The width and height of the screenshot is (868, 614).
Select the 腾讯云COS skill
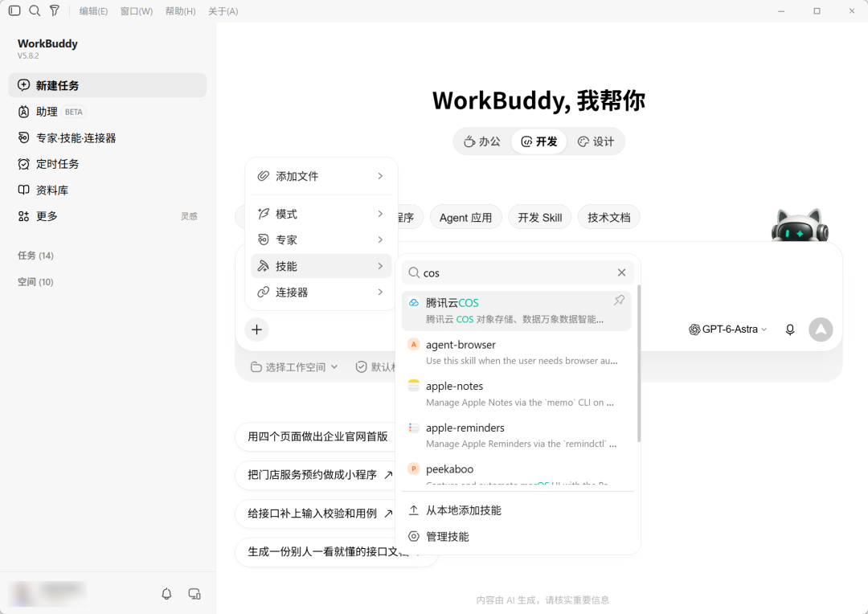click(517, 310)
